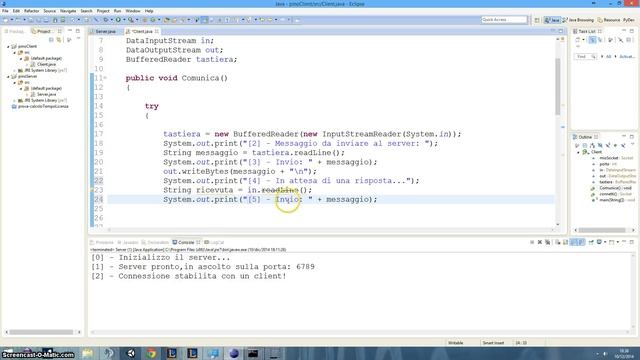Open the Refactor menu

(x=31, y=11)
